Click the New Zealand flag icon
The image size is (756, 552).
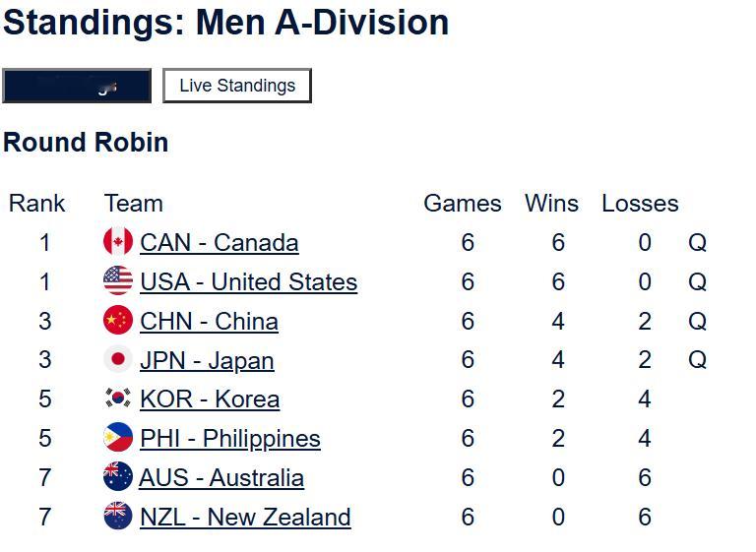pos(118,517)
